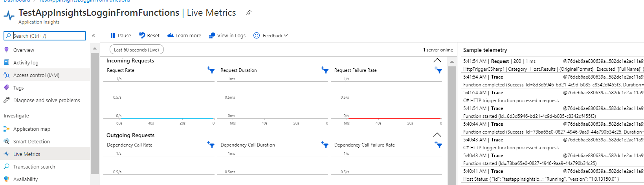This screenshot has height=185, width=644.
Task: Click the Sample telemetry heading
Action: tap(485, 50)
